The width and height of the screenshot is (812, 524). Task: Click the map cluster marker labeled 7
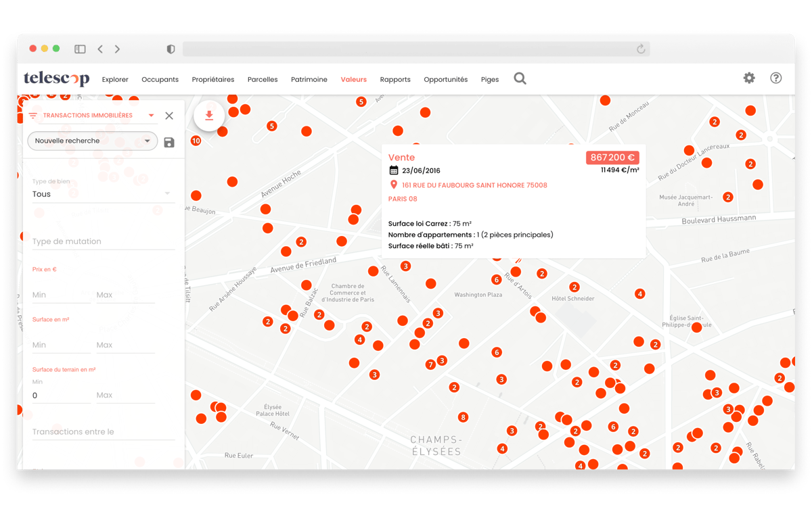pyautogui.click(x=430, y=364)
